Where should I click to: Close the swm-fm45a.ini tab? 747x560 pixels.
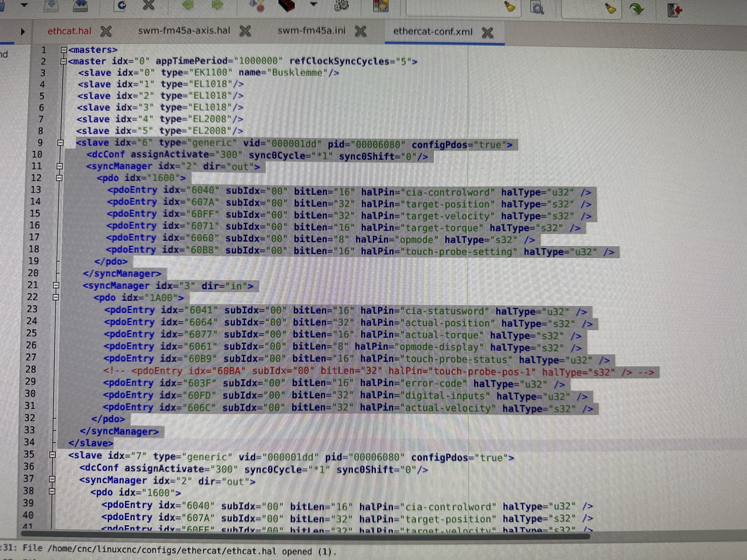click(361, 32)
